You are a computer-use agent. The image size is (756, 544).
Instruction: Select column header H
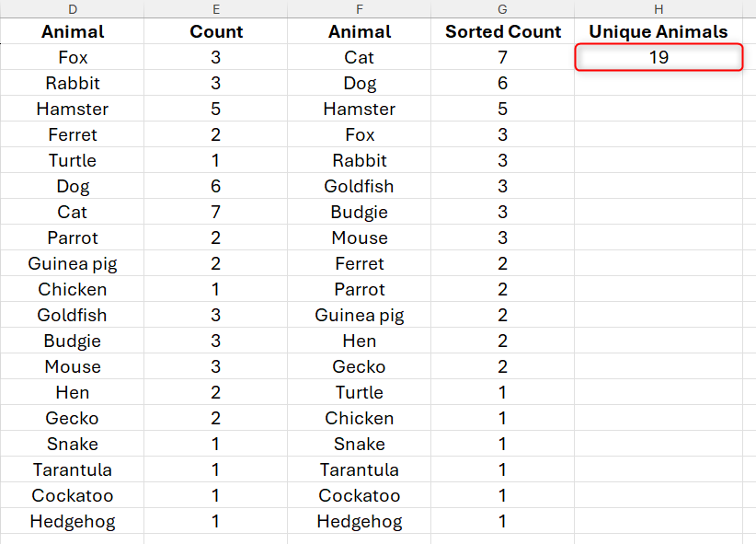click(x=659, y=9)
